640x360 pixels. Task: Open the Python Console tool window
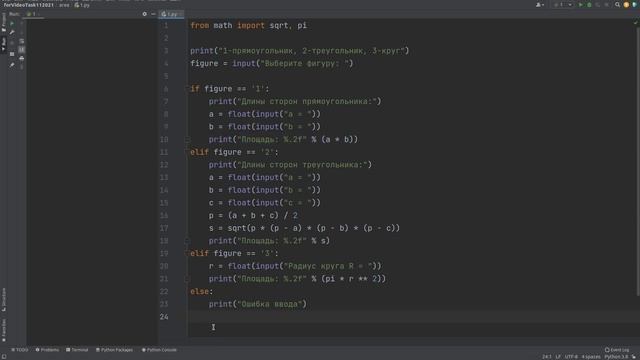coord(159,350)
